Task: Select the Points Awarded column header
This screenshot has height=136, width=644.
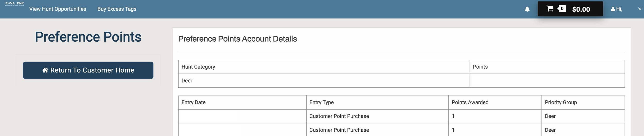Action: (470, 102)
